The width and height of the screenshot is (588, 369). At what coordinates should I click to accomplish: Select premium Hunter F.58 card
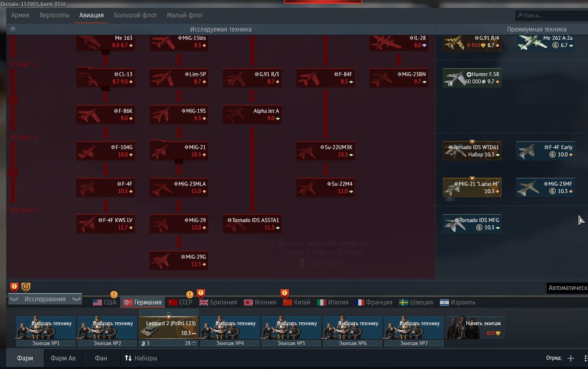472,78
